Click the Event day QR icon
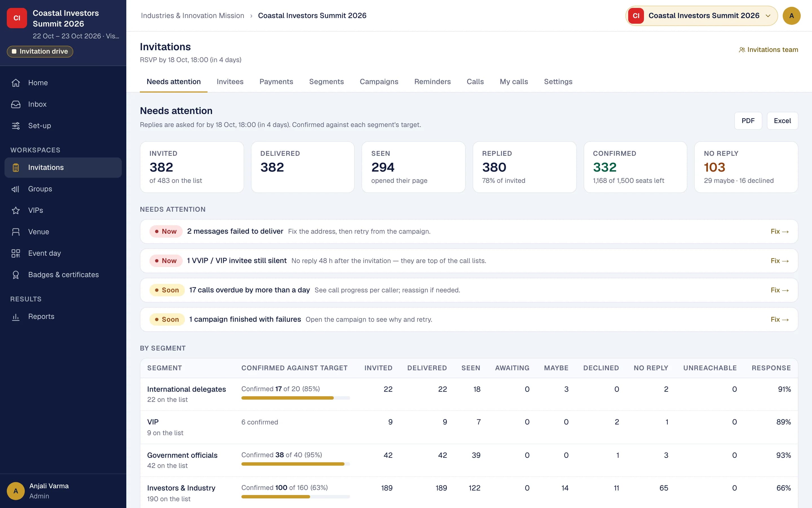This screenshot has width=812, height=508. (16, 253)
